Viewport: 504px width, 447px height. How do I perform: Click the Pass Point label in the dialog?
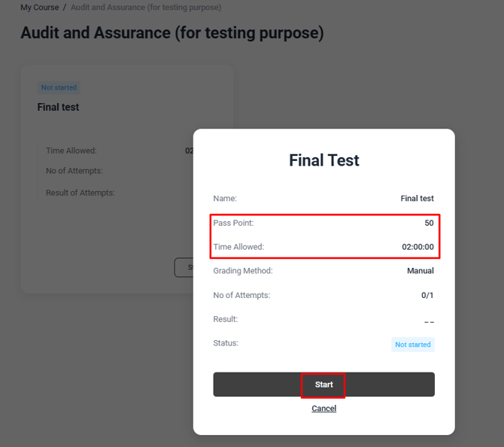(233, 223)
